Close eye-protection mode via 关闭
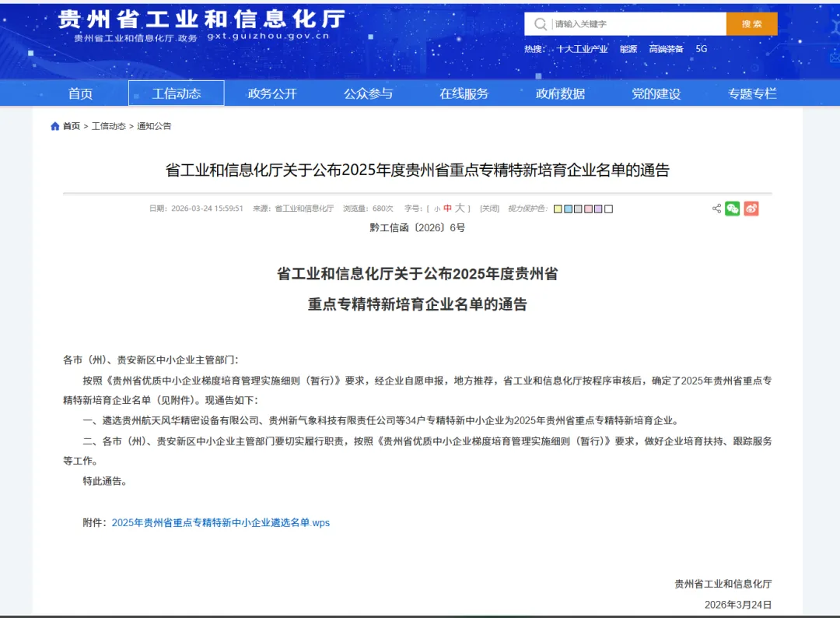Image resolution: width=840 pixels, height=618 pixels. point(491,208)
